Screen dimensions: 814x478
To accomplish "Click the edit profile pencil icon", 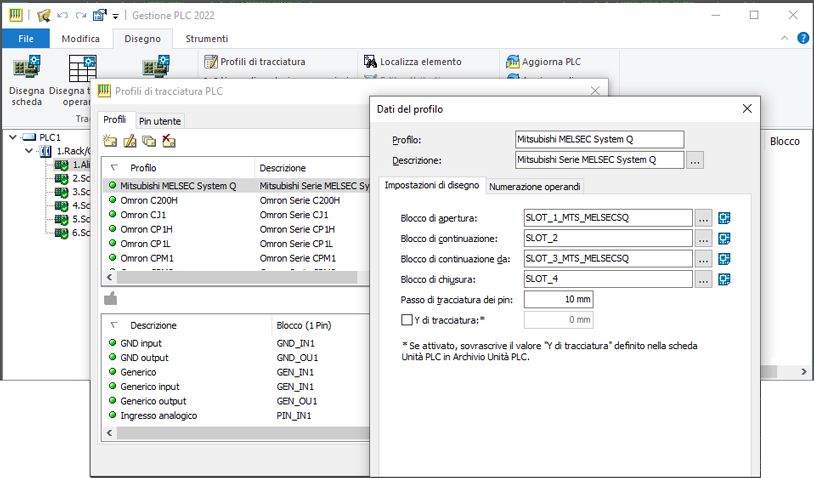I will click(130, 141).
